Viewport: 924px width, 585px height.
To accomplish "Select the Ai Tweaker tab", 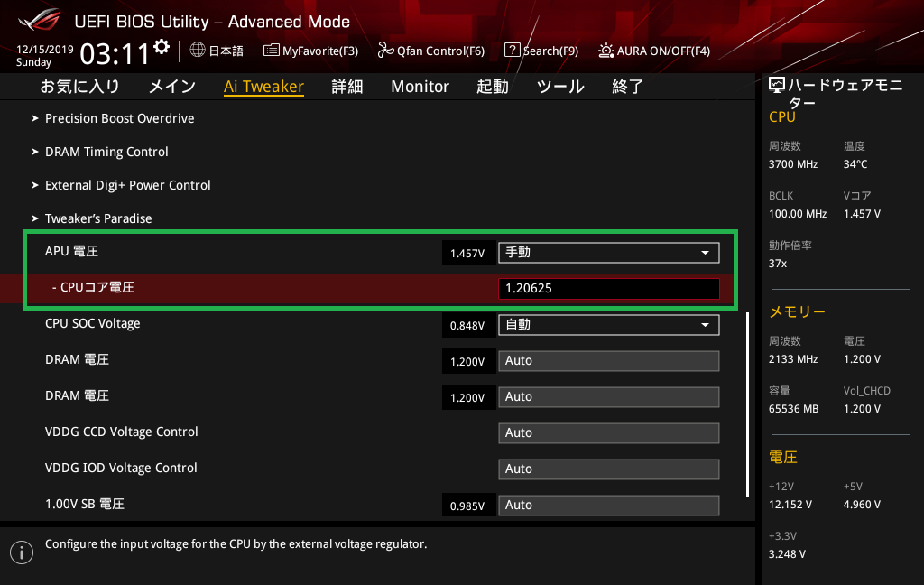I will point(263,87).
